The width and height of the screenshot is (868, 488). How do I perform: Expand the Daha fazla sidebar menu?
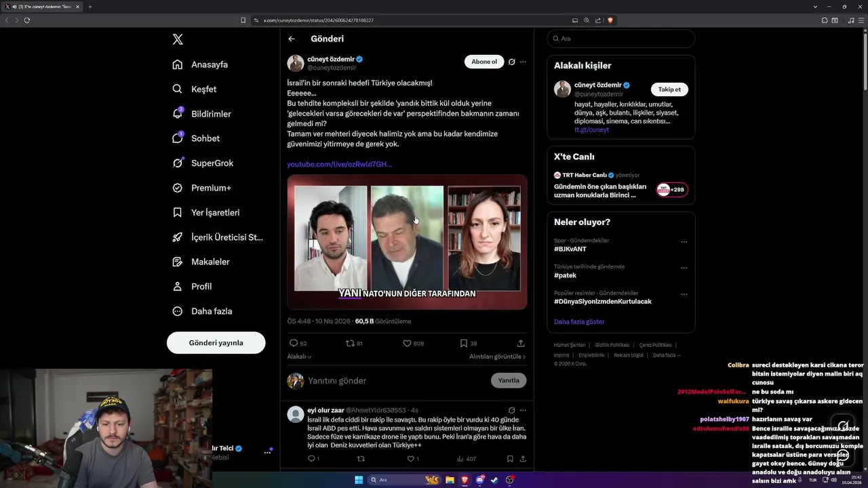202,311
